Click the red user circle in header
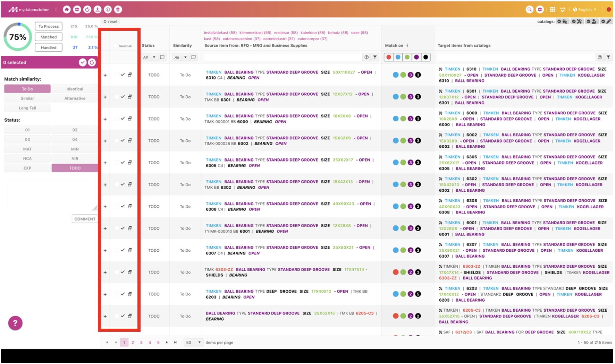Screen dimensions: 615x364 pyautogui.click(x=608, y=10)
